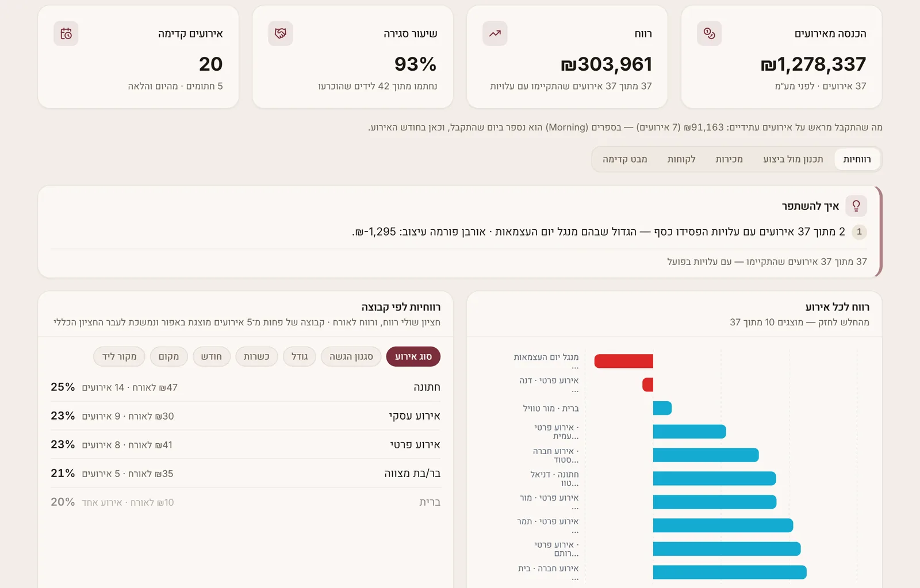Click the greyed ברית group row
The height and width of the screenshot is (588, 920).
246,502
